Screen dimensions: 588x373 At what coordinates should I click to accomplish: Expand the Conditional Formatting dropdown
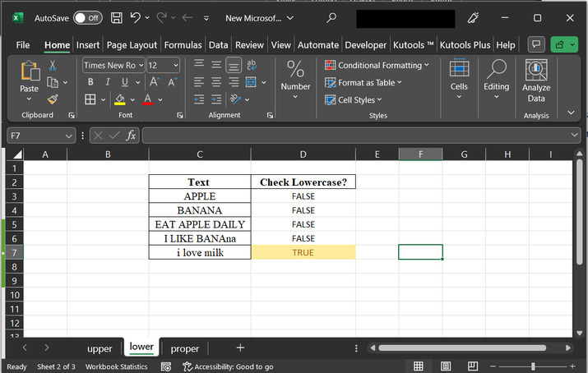377,65
